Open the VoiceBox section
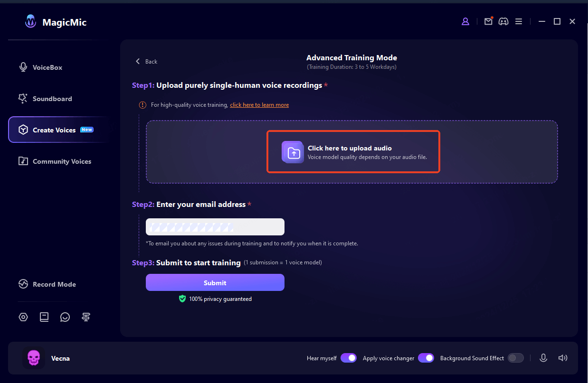The width and height of the screenshot is (588, 383). [x=40, y=67]
